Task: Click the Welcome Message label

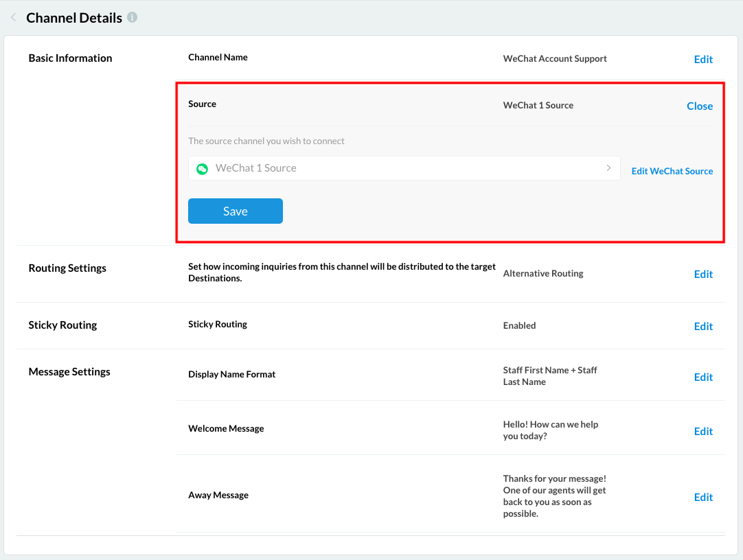Action: tap(226, 429)
